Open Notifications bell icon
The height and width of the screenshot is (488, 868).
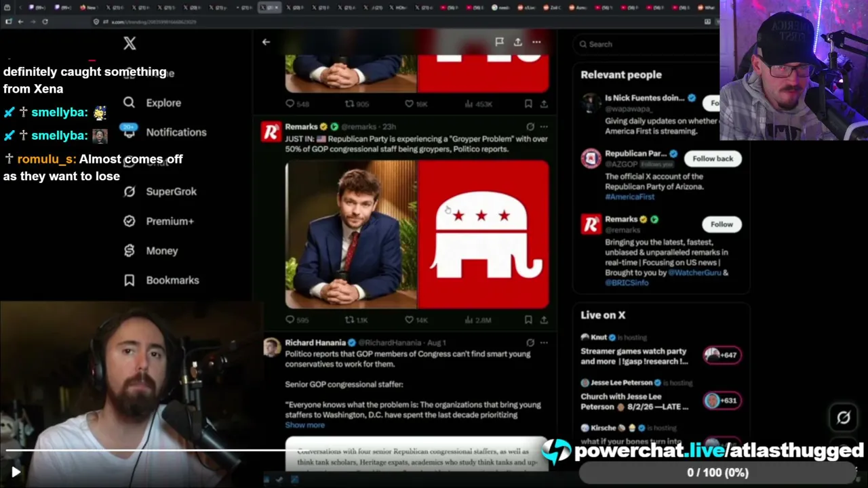coord(129,132)
